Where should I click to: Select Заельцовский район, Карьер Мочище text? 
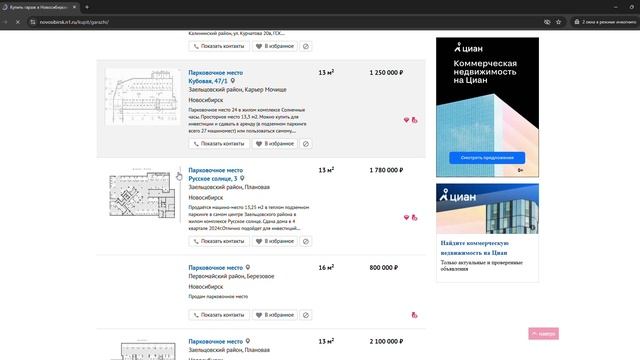[x=237, y=90]
